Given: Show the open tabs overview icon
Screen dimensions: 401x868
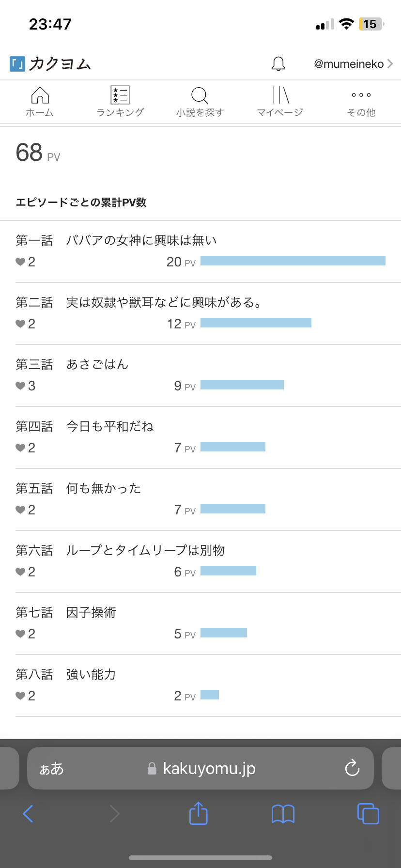Looking at the screenshot, I should click(368, 813).
